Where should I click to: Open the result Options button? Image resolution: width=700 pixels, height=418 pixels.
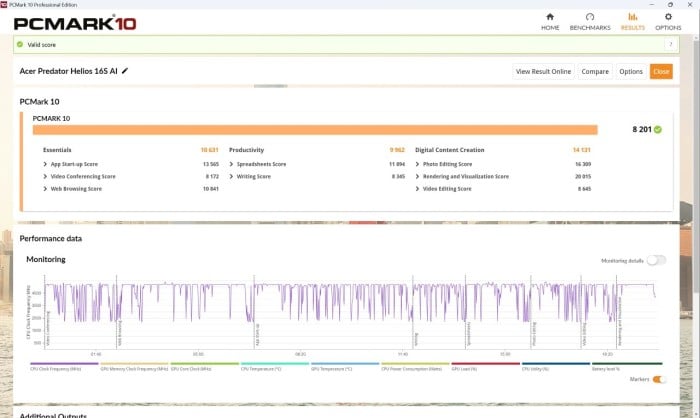point(630,71)
